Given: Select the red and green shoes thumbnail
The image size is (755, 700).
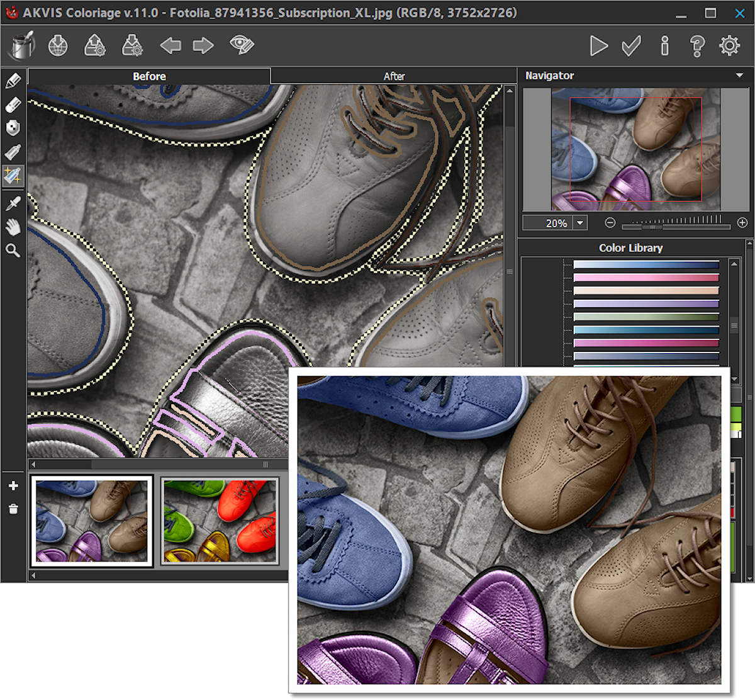Looking at the screenshot, I should (220, 521).
